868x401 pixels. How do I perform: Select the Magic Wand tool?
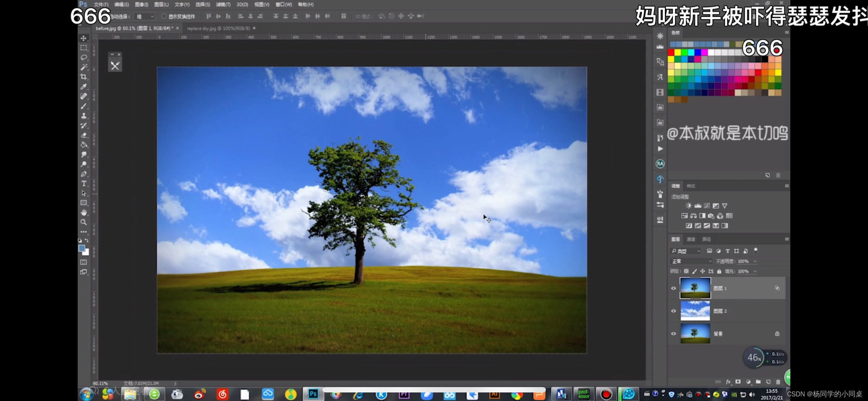[x=84, y=67]
